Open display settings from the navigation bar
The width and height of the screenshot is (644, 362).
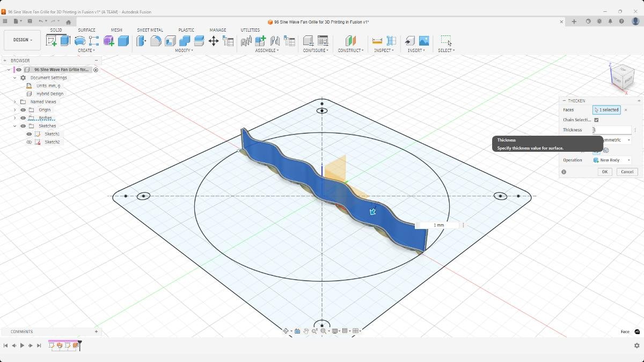tap(335, 330)
